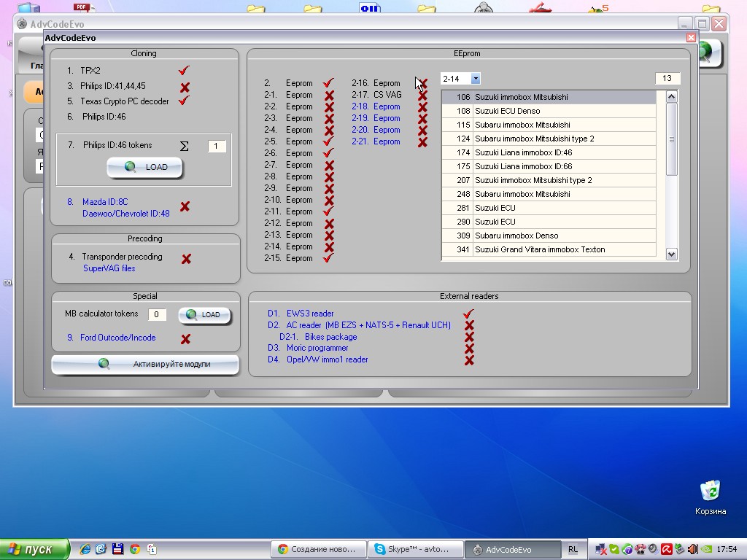The image size is (747, 560).
Task: Select row 108 Suzuki ECU Denso
Action: (549, 111)
